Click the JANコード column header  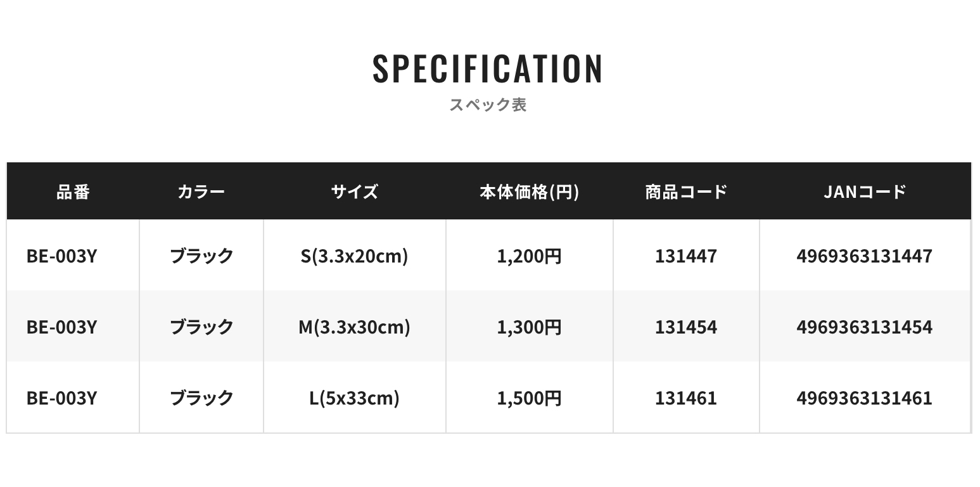click(x=865, y=192)
